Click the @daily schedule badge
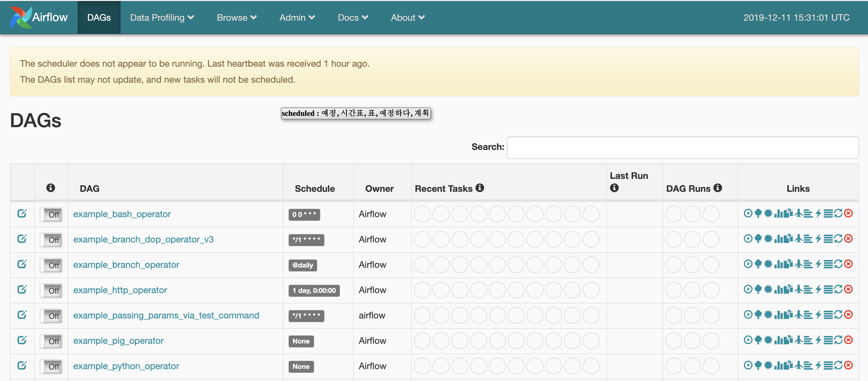Screen dimensions: 868x381 tap(302, 265)
